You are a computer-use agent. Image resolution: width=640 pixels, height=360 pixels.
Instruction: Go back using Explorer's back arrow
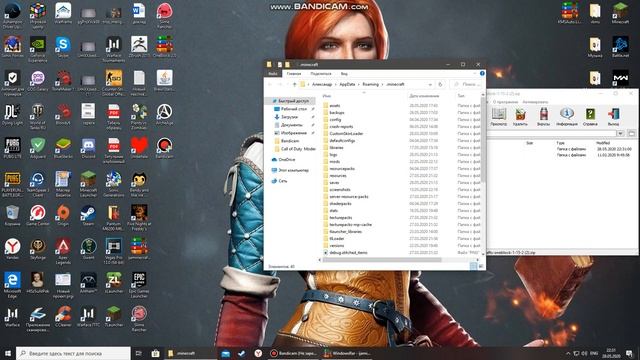(270, 84)
